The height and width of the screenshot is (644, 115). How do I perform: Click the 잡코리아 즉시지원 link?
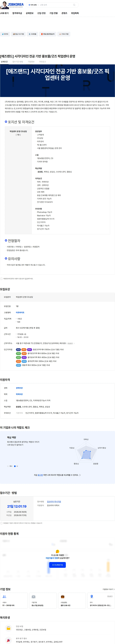[x=54, y=501]
